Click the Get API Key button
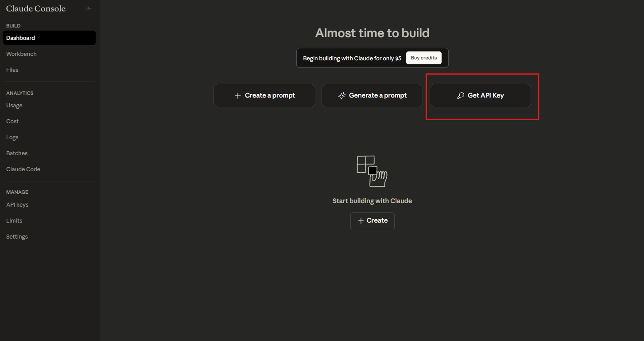The height and width of the screenshot is (341, 644). [x=480, y=96]
